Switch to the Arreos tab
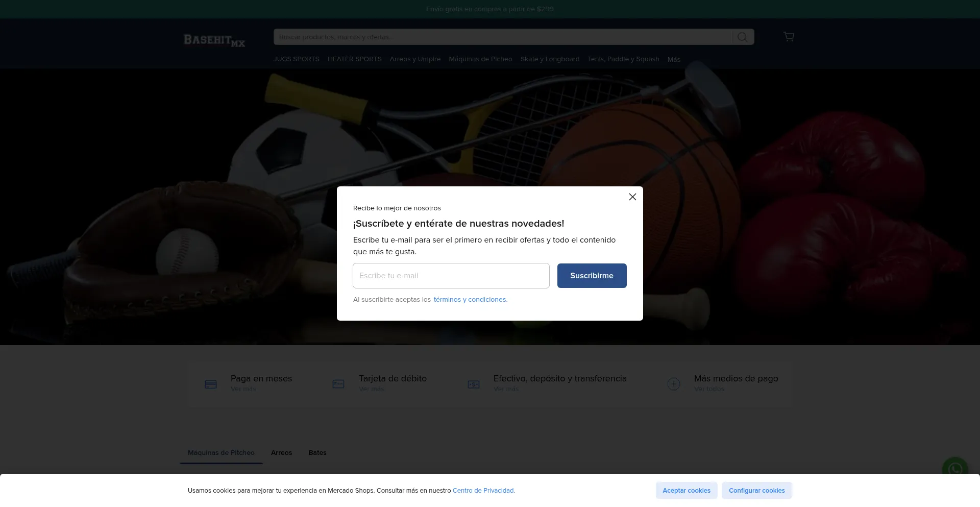This screenshot has height=507, width=980. pyautogui.click(x=281, y=453)
